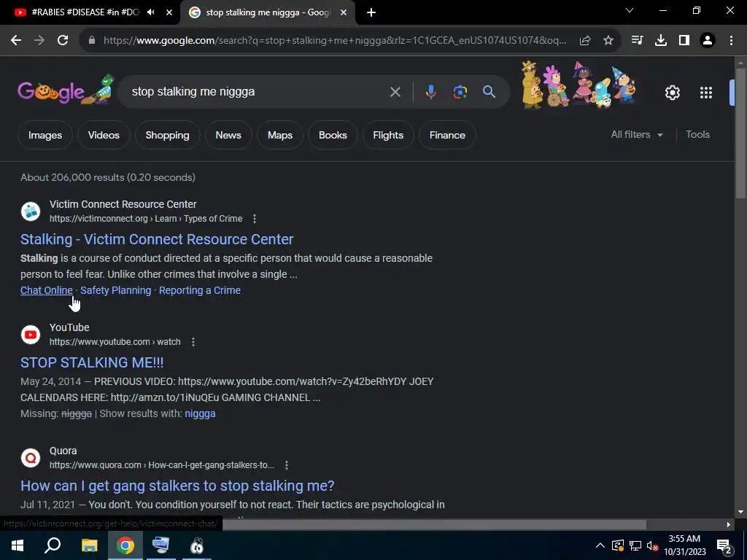Toggle the Chrome side panel

click(x=684, y=41)
